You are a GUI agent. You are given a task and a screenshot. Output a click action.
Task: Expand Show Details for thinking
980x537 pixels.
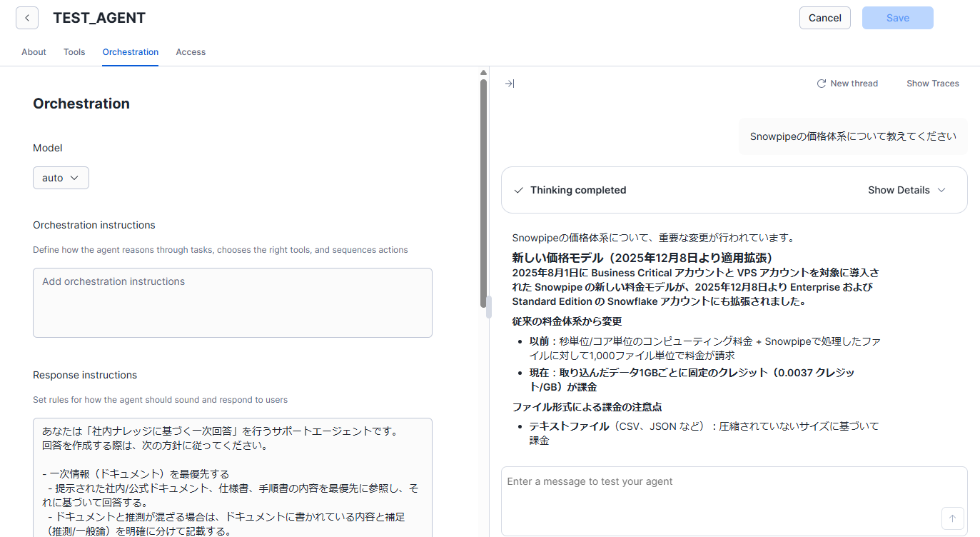tap(906, 190)
